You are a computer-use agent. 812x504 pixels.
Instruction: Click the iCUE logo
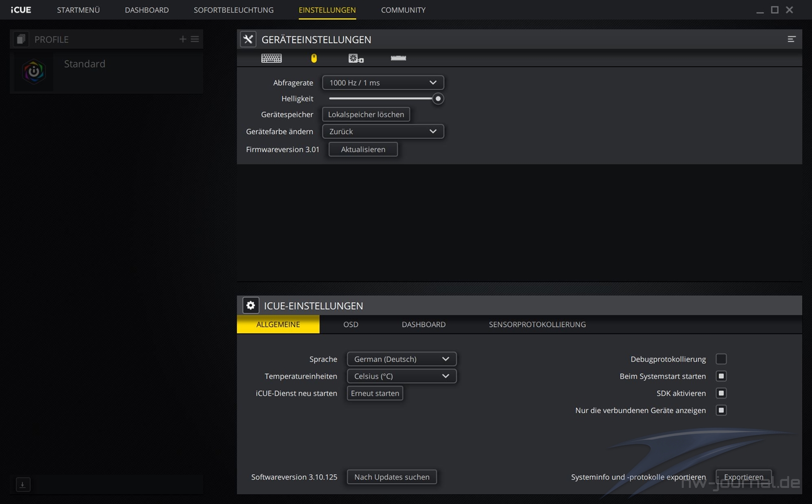[x=21, y=10]
